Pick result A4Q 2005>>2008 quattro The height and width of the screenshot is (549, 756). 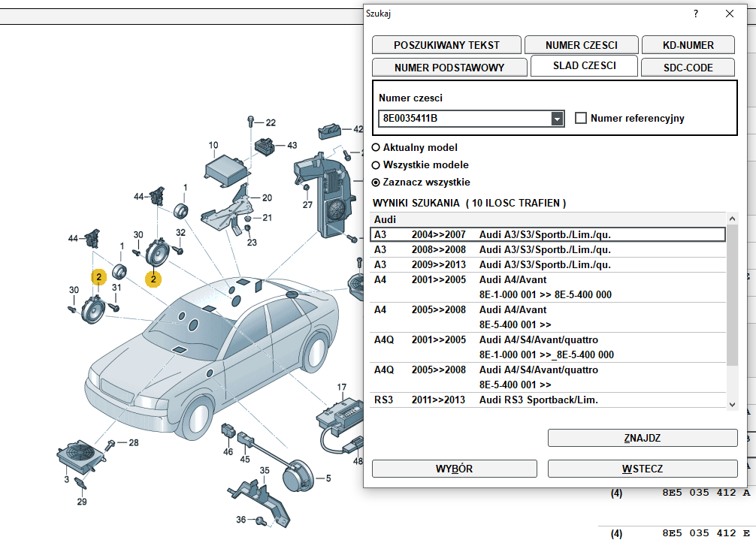point(548,377)
